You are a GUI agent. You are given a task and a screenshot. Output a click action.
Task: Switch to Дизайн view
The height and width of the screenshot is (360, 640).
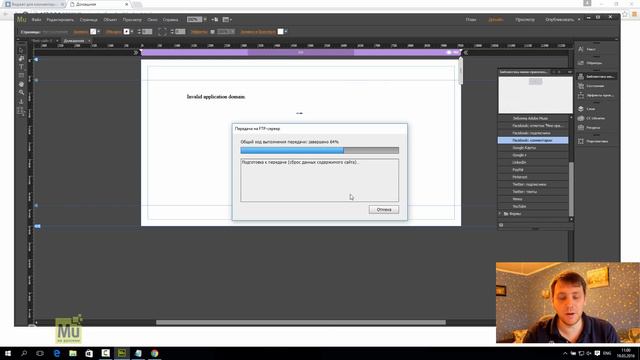point(496,19)
